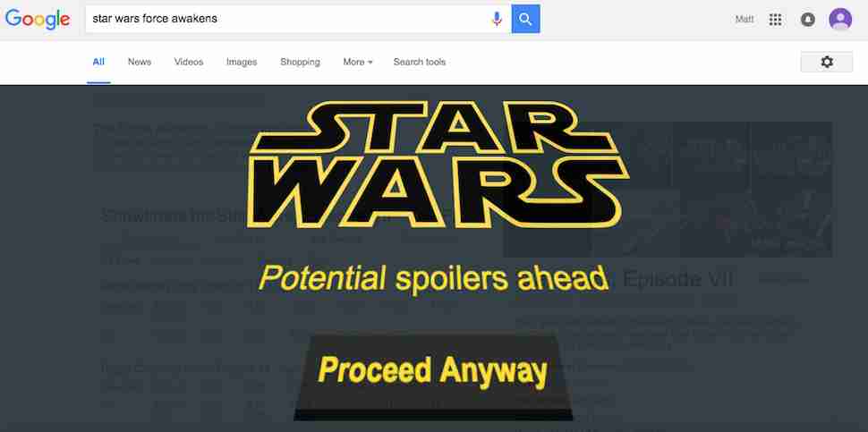The height and width of the screenshot is (432, 868).
Task: Click the dimmed movie thumbnail image
Action: 668,190
